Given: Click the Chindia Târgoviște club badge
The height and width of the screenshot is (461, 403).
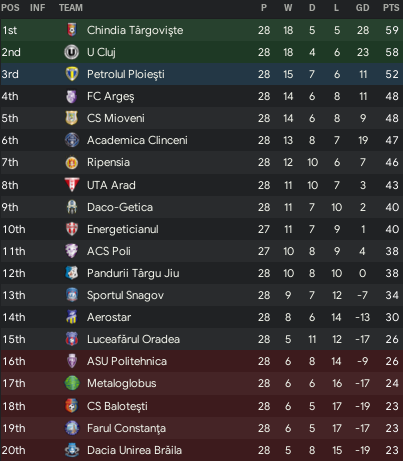Looking at the screenshot, I should click(72, 30).
